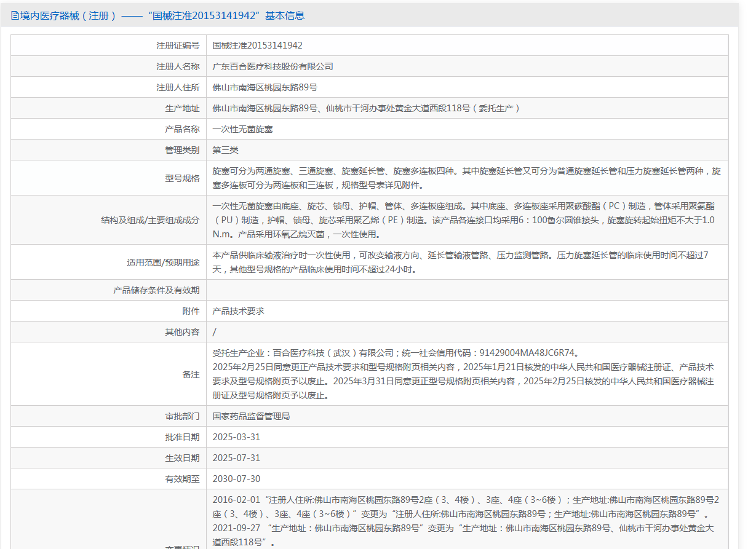Click the 其他内容 label
This screenshot has width=756, height=549.
coord(182,332)
